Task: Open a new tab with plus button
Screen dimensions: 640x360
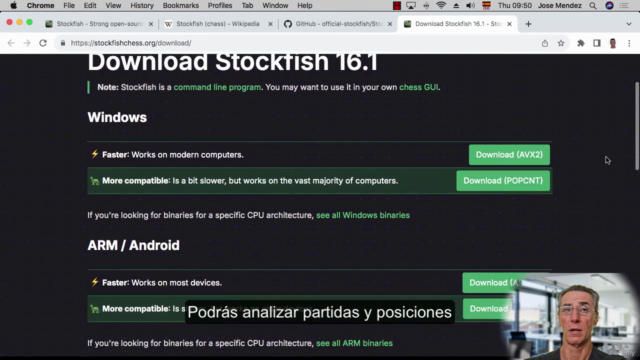Action: (528, 24)
